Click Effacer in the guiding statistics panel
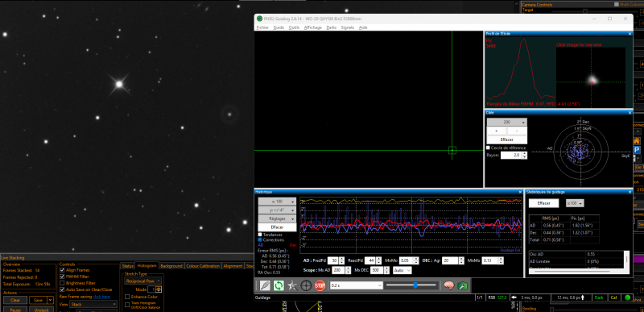The image size is (644, 312). tap(543, 203)
